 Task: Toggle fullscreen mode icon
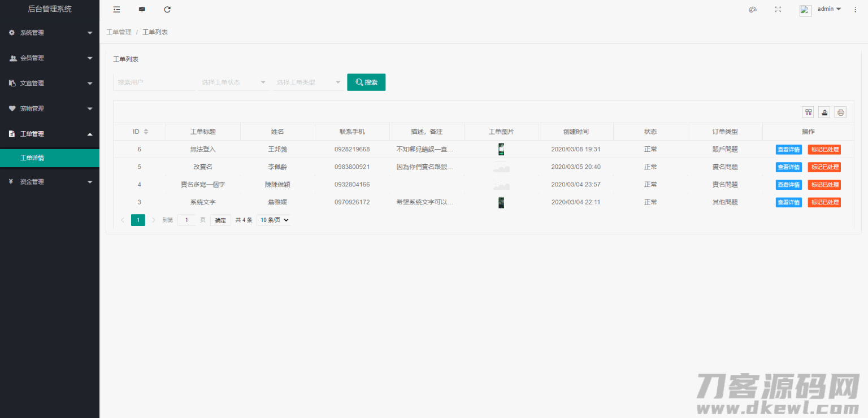point(778,10)
